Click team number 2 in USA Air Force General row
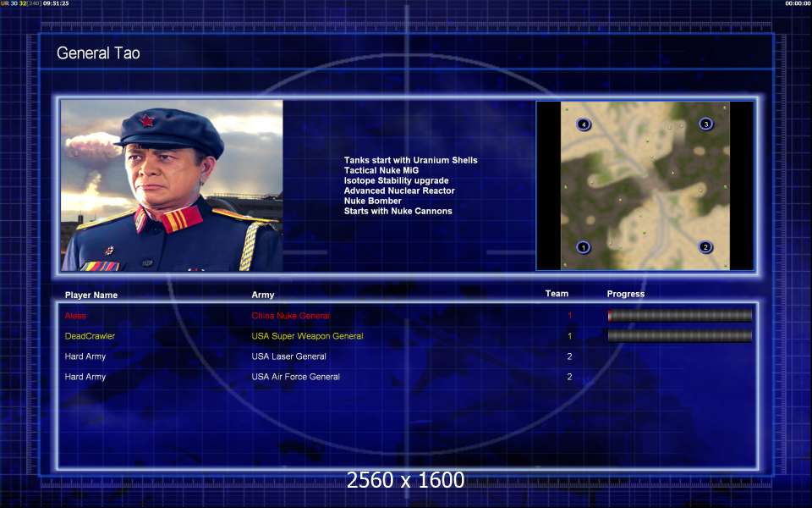This screenshot has height=508, width=812. coord(569,377)
